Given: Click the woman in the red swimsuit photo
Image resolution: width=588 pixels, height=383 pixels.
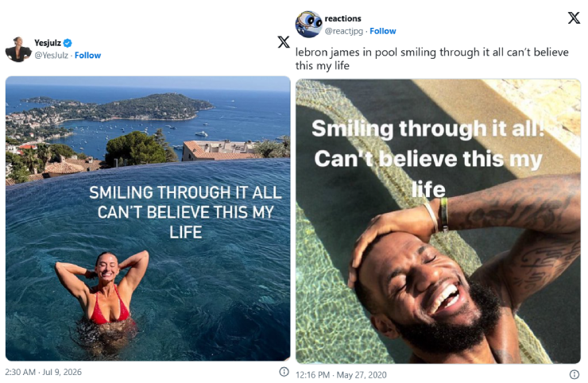Looking at the screenshot, I should click(148, 219).
